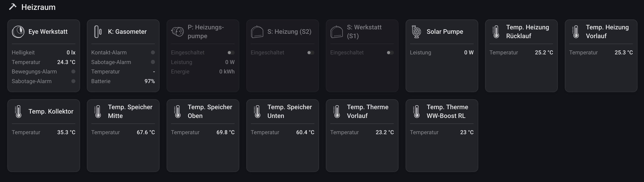Click the Eye Werkstatt Bewegungs-Alarm indicator
This screenshot has height=182, width=644.
[73, 72]
